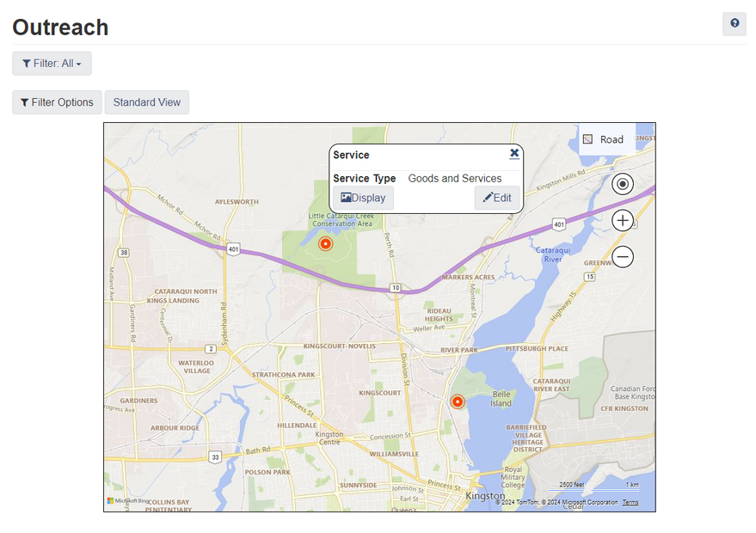Click the Microsoft Bing logo
This screenshot has height=533, width=756.
127,500
